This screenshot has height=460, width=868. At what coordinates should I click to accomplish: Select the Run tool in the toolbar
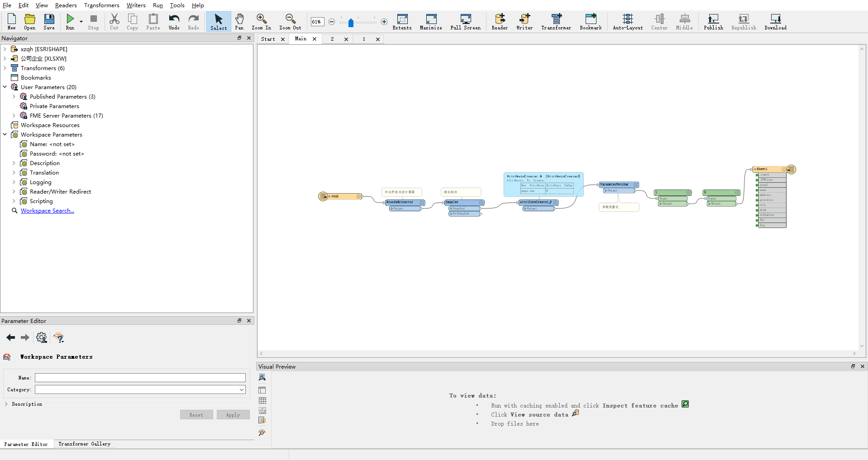click(x=70, y=21)
